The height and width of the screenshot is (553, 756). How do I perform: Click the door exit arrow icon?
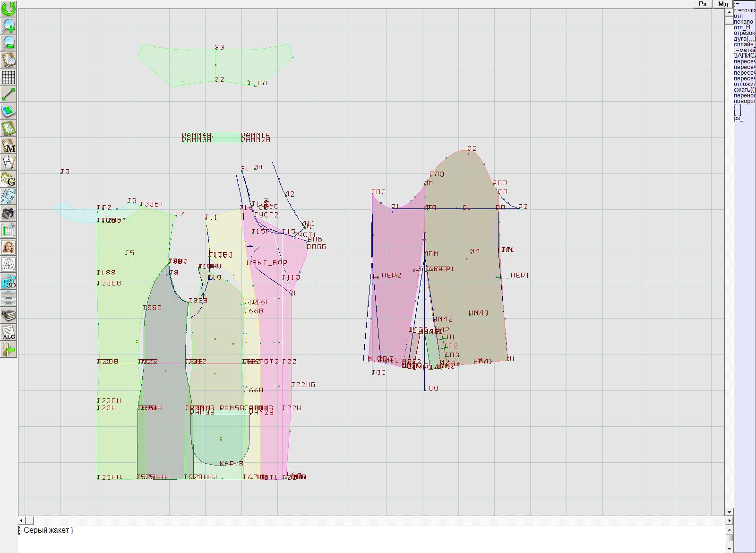click(9, 349)
